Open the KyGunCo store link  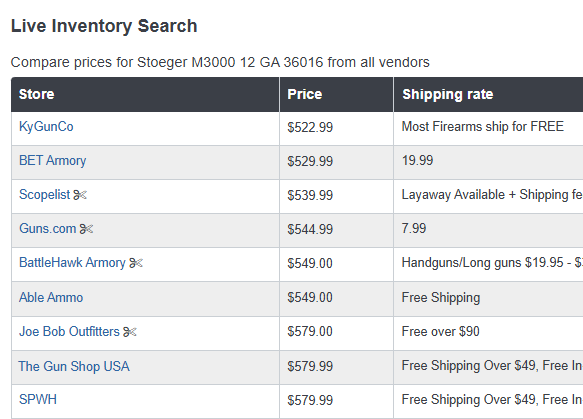[46, 127]
